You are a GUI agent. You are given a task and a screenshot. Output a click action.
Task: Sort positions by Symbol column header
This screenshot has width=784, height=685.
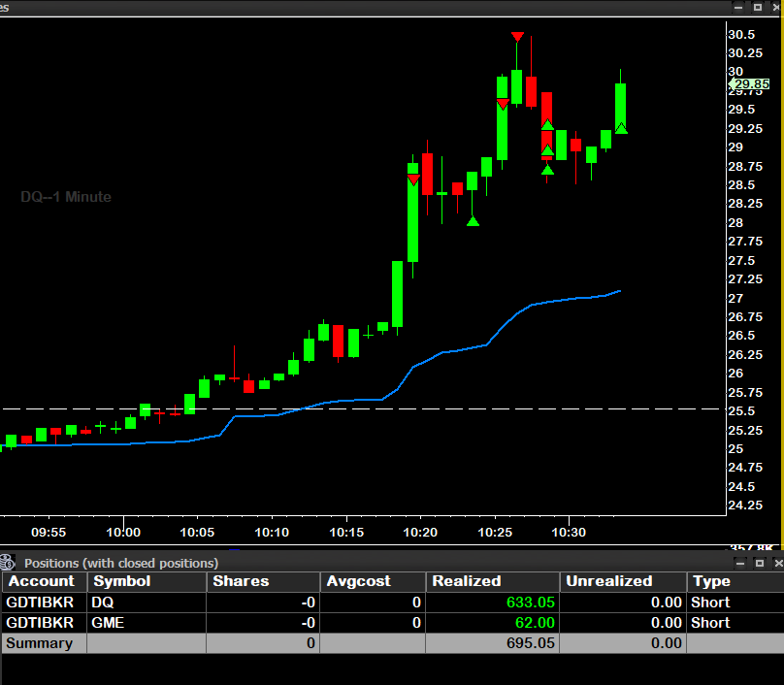point(147,581)
